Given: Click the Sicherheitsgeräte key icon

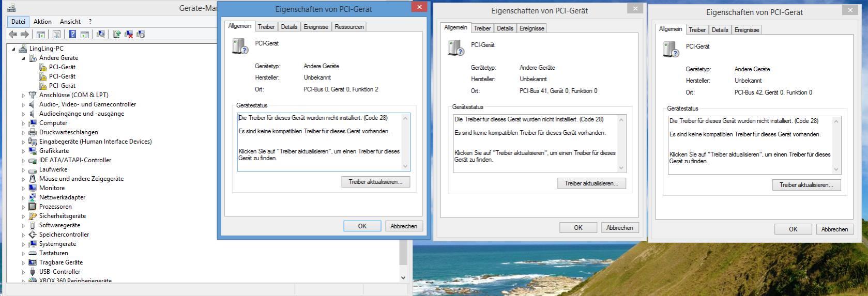Looking at the screenshot, I should click(33, 216).
